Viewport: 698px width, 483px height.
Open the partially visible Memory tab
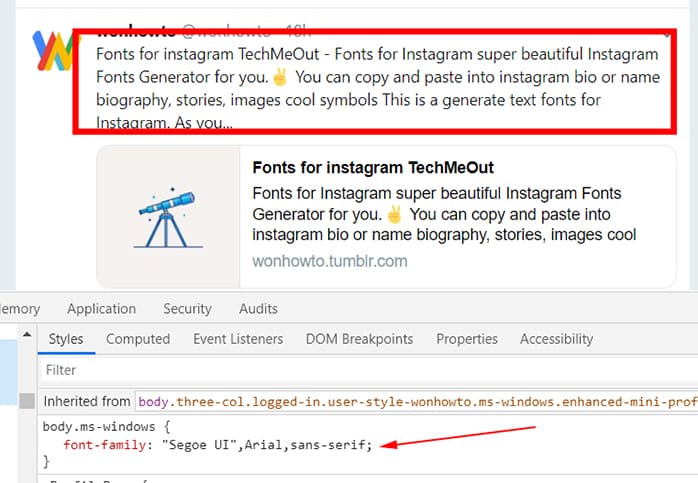click(x=20, y=308)
